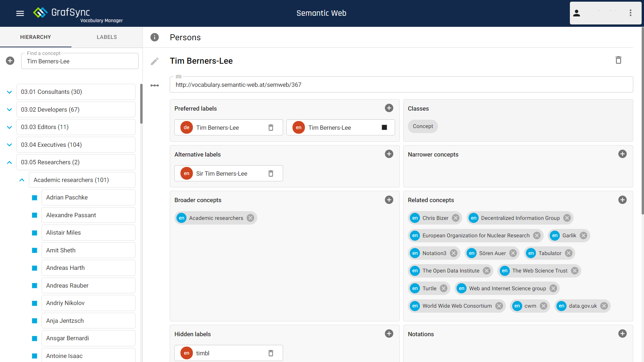This screenshot has width=644, height=362.
Task: Open the hamburger navigation menu
Action: (20, 13)
